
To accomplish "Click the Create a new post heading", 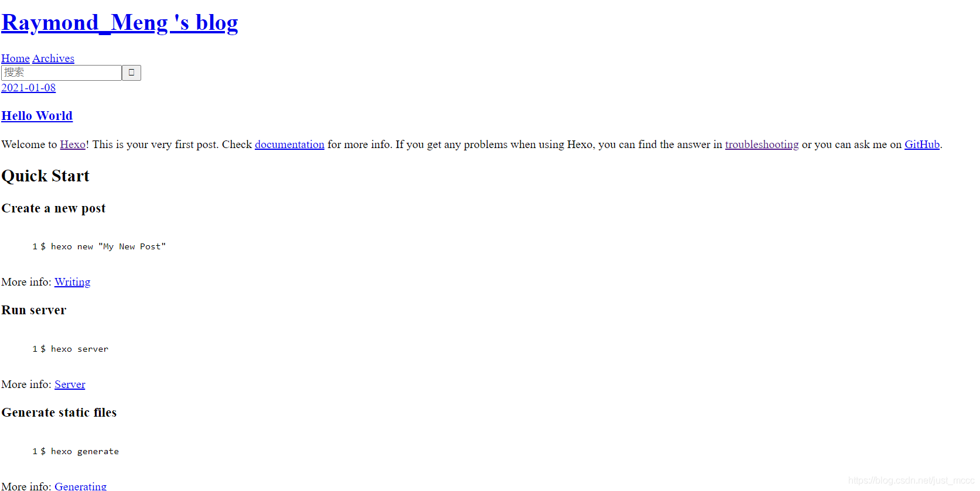I will coord(53,208).
